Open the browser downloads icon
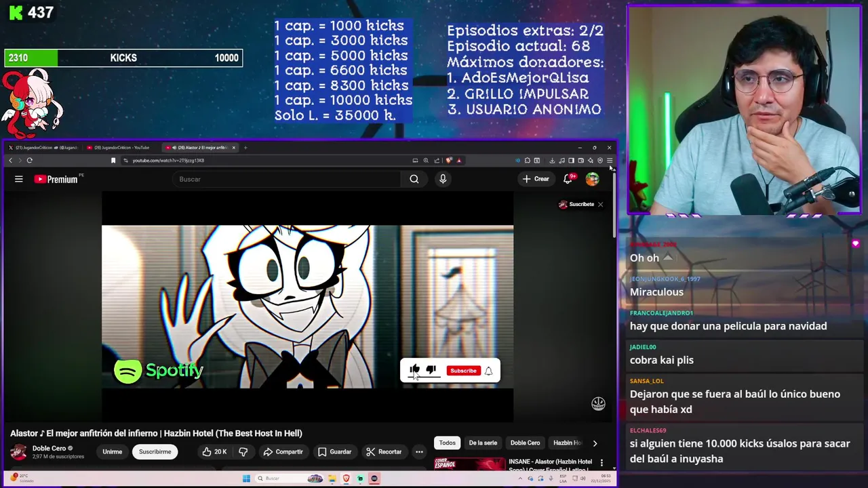 point(552,161)
